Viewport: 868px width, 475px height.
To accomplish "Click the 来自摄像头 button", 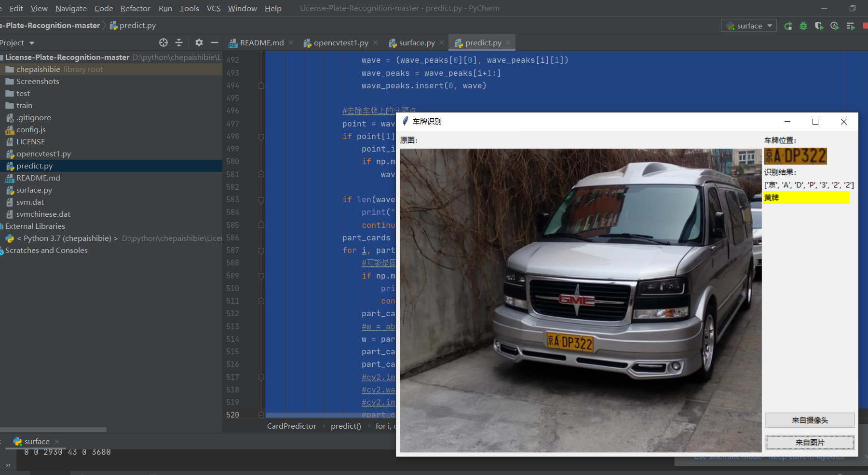I will [x=810, y=420].
